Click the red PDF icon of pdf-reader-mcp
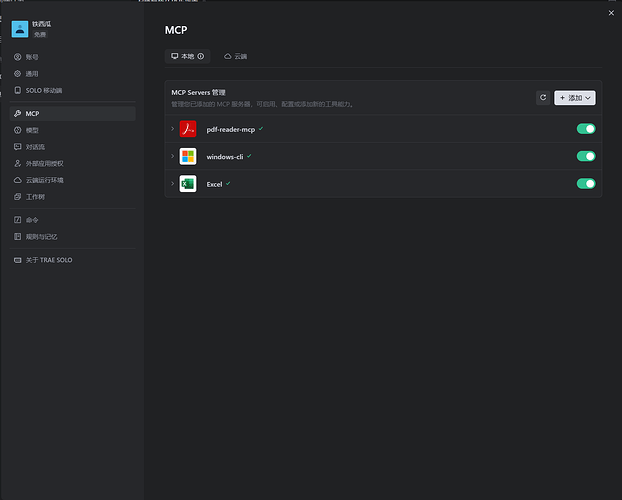The width and height of the screenshot is (622, 500). point(188,129)
